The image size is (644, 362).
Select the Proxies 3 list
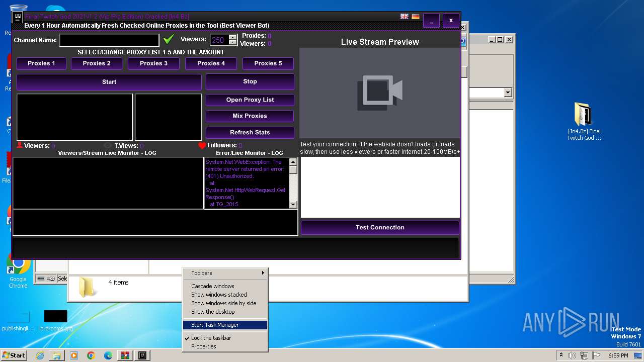154,63
